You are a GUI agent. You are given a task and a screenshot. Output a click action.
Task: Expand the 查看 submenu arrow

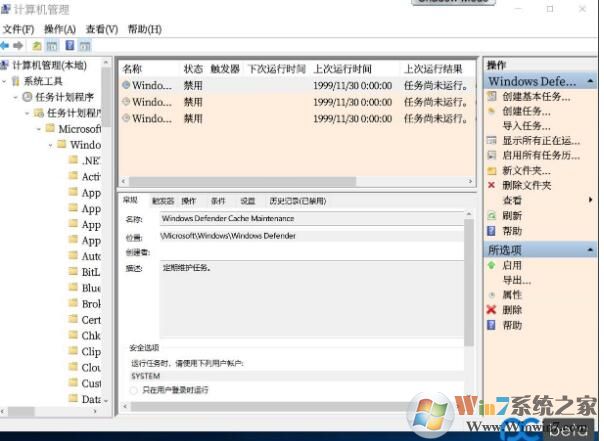(591, 200)
